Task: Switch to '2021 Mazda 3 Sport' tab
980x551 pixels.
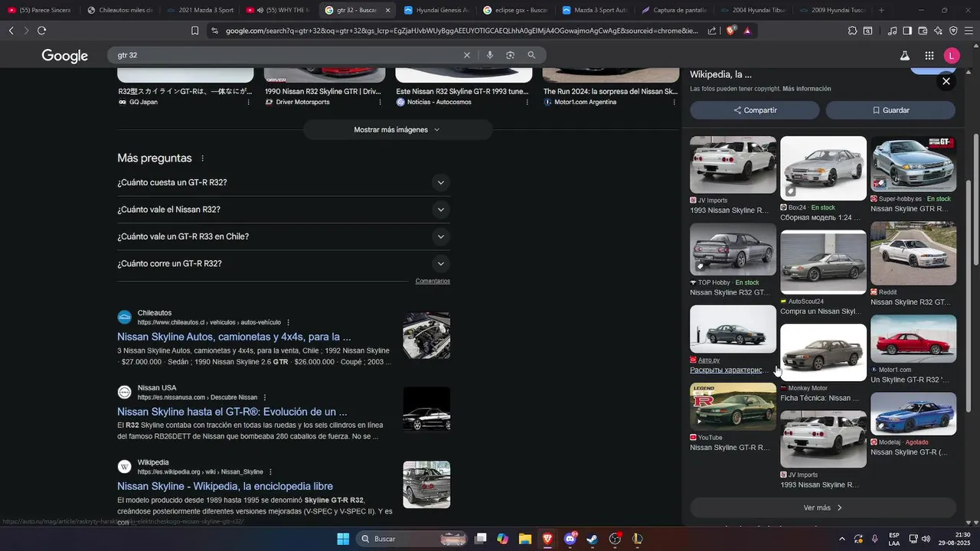Action: [x=200, y=10]
